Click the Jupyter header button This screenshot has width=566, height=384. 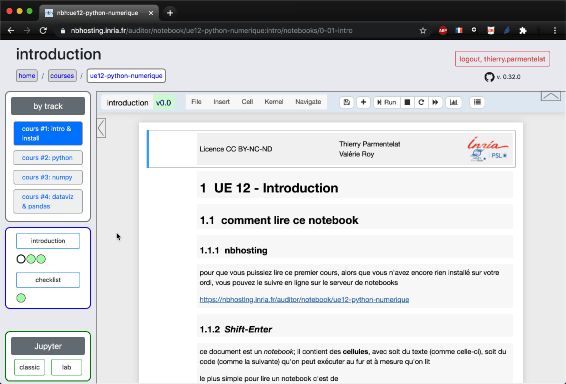[x=48, y=346]
